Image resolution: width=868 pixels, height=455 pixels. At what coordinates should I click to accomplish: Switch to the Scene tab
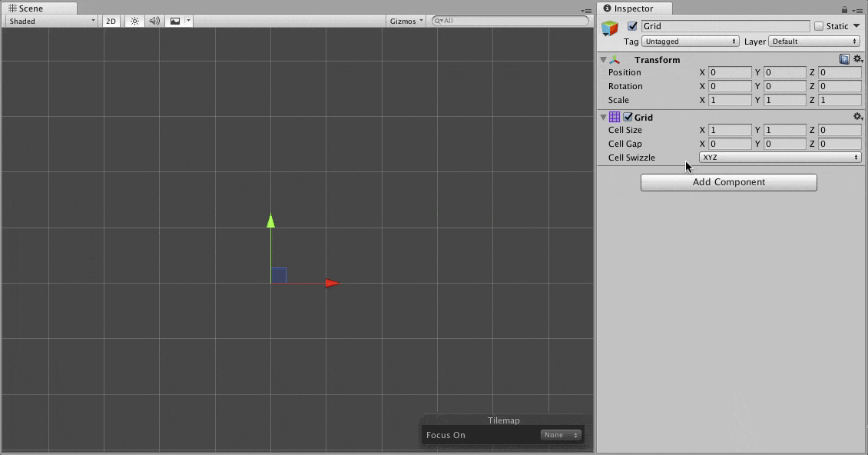[x=38, y=8]
